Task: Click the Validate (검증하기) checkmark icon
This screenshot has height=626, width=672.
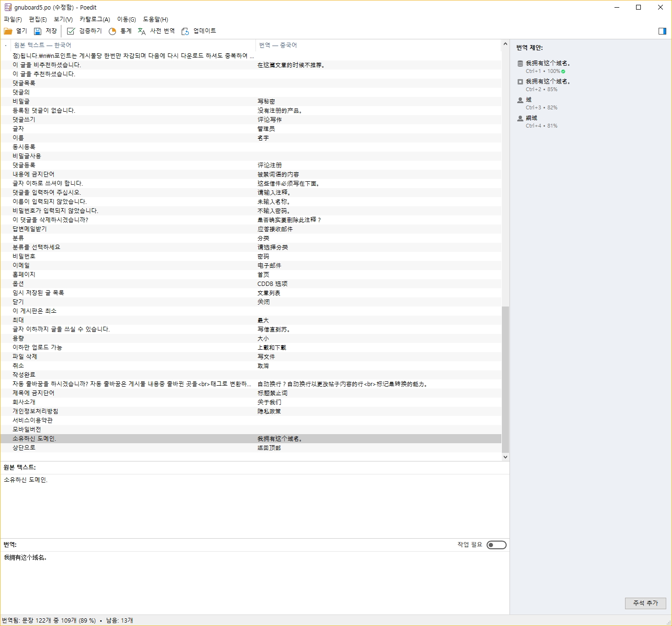Action: 71,31
